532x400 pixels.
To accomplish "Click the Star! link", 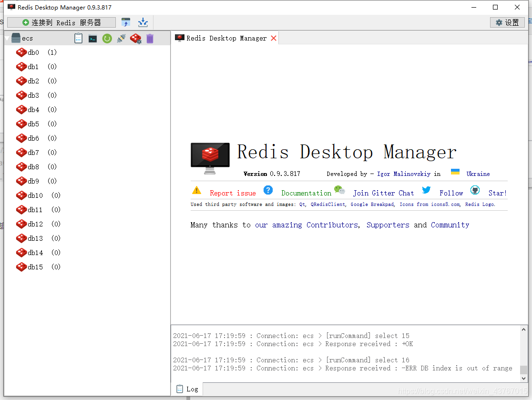I will pyautogui.click(x=497, y=193).
